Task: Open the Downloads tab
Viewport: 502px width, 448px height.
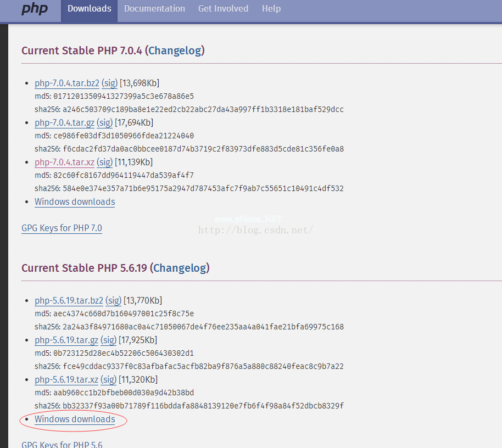Action: click(x=89, y=9)
